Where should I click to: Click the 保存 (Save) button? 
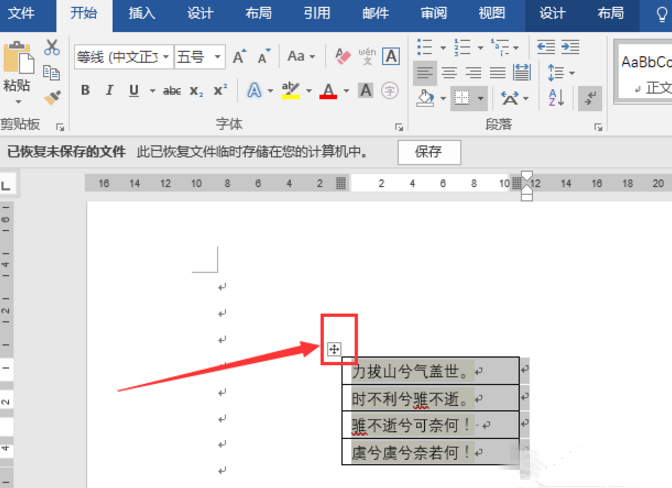(429, 152)
